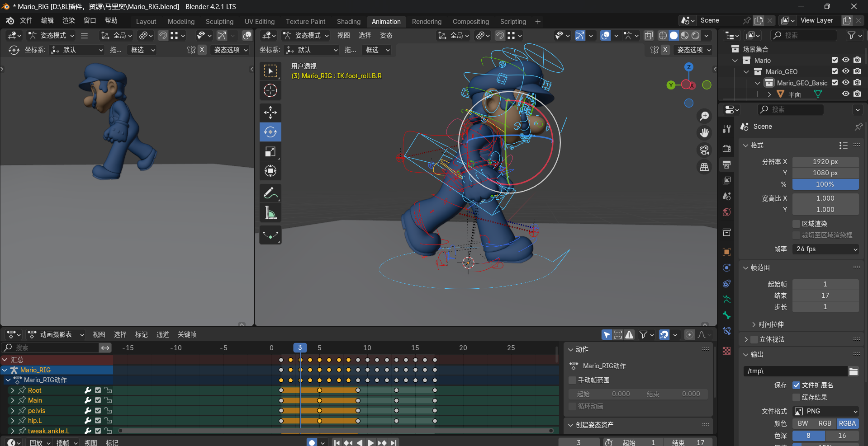The height and width of the screenshot is (446, 868).
Task: Enable 手动帧范围 checkbox
Action: point(573,380)
